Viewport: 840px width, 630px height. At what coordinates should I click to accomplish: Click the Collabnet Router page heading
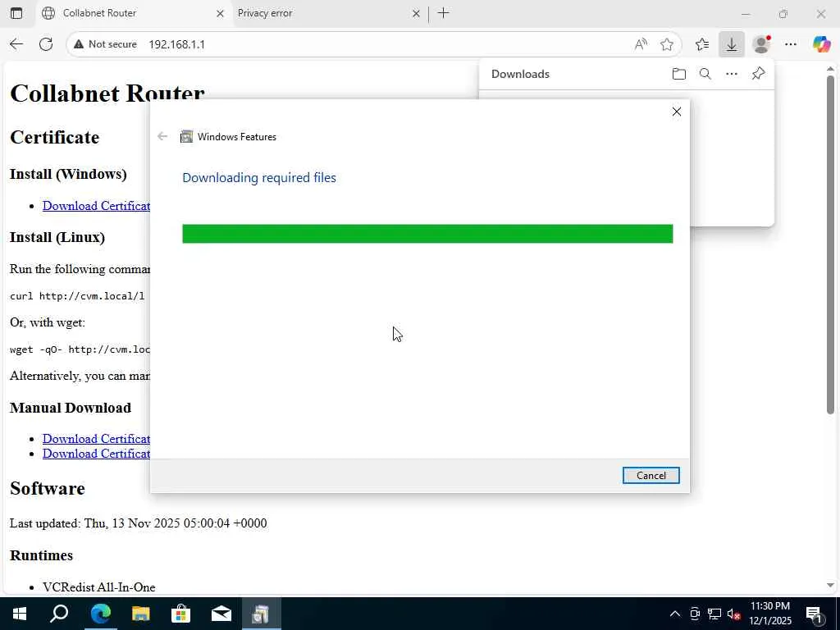coord(107,94)
